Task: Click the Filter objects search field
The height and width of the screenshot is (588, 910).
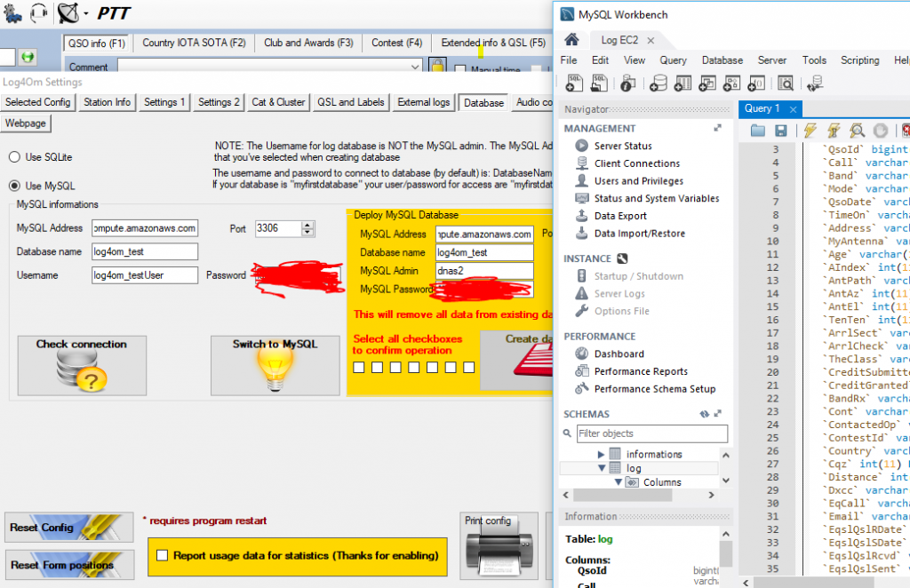Action: tap(651, 433)
